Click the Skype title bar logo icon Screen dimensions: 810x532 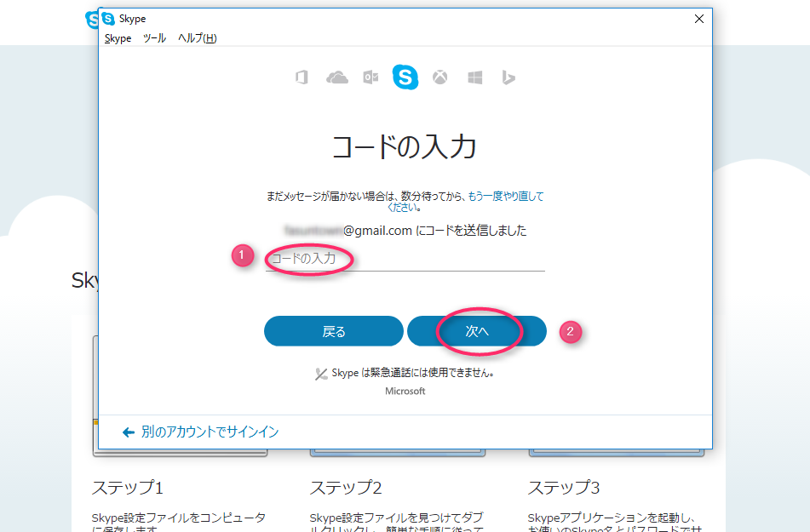click(x=108, y=19)
